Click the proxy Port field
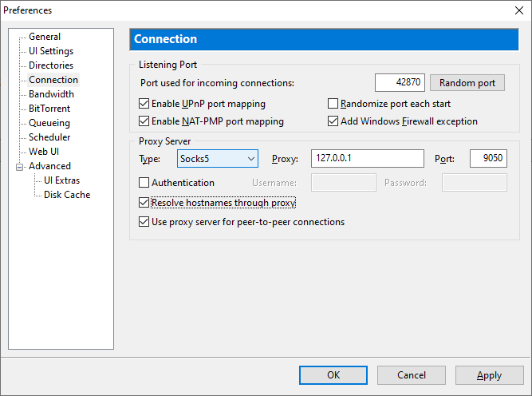The image size is (532, 396). (x=488, y=159)
